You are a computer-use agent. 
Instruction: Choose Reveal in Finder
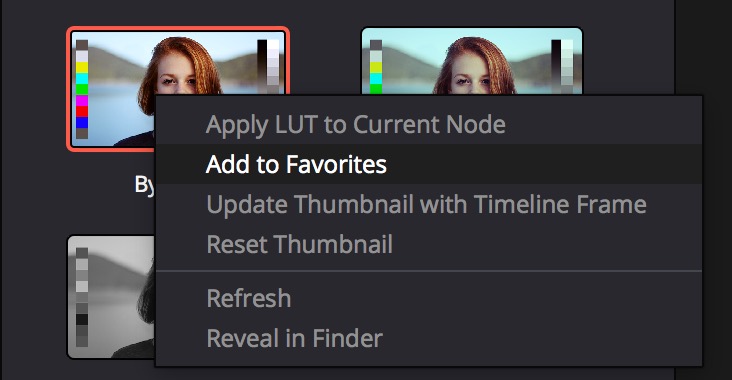pyautogui.click(x=294, y=338)
